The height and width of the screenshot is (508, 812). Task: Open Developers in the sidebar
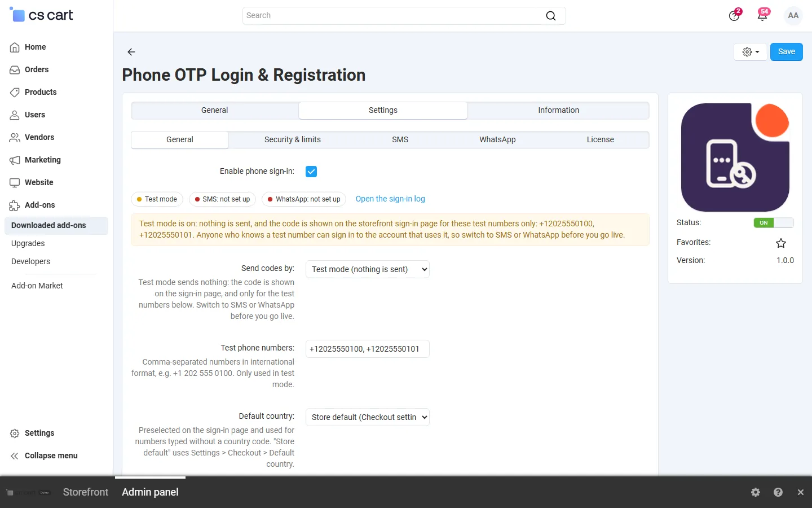click(31, 262)
